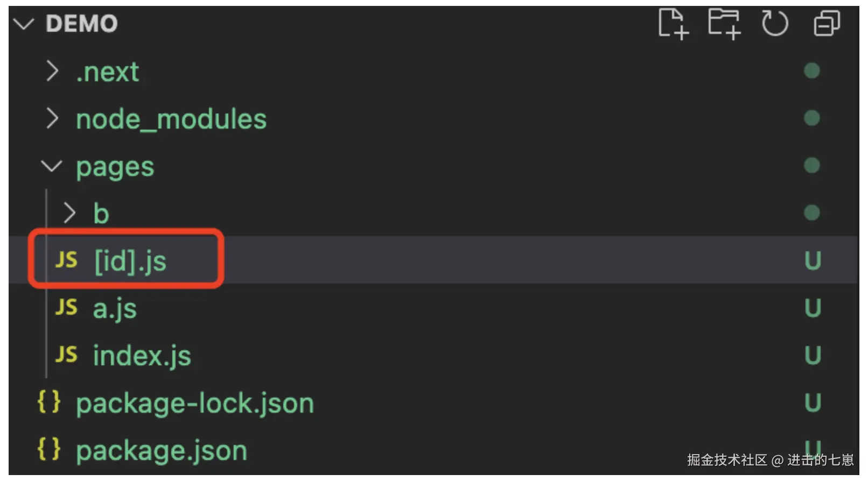868x481 pixels.
Task: Click braces icon of package.json
Action: [x=49, y=450]
